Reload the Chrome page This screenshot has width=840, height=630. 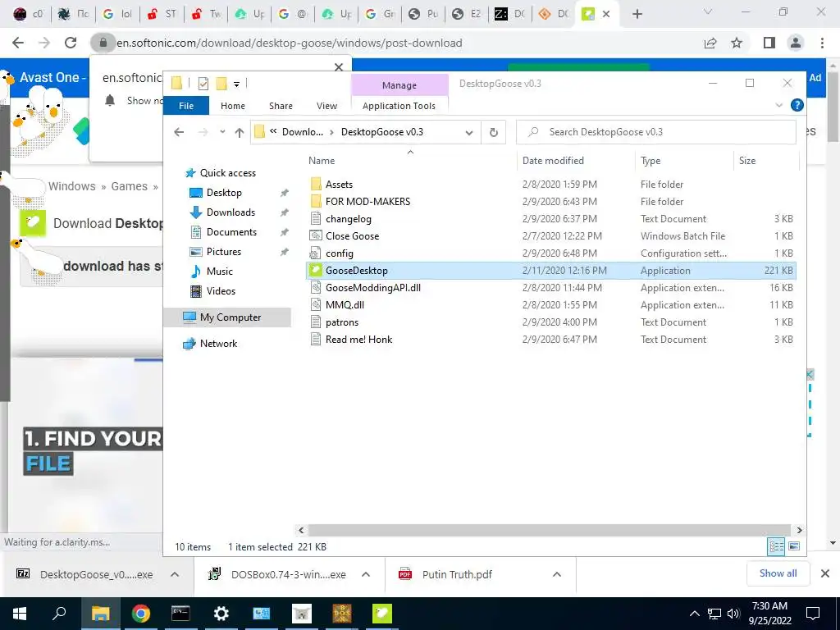coord(71,43)
